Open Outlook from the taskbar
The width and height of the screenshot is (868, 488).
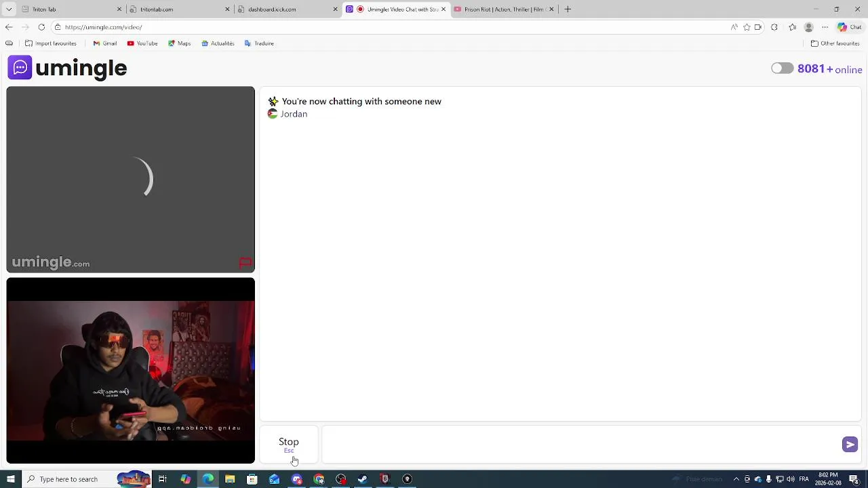274,479
